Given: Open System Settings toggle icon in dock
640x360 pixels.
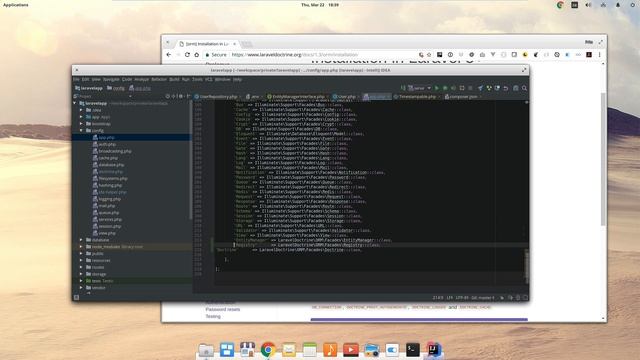Looking at the screenshot, I should pos(392,350).
